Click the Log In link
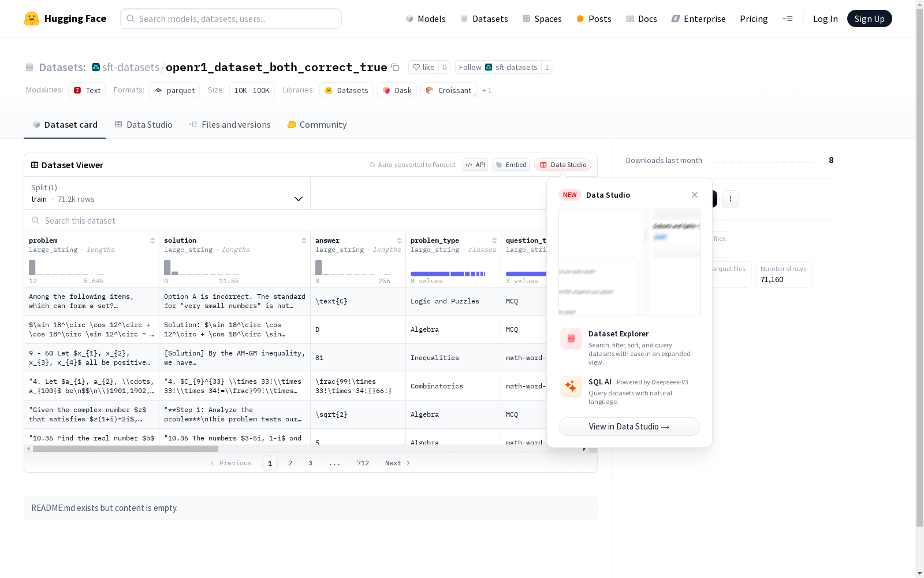The height and width of the screenshot is (578, 924). (825, 18)
